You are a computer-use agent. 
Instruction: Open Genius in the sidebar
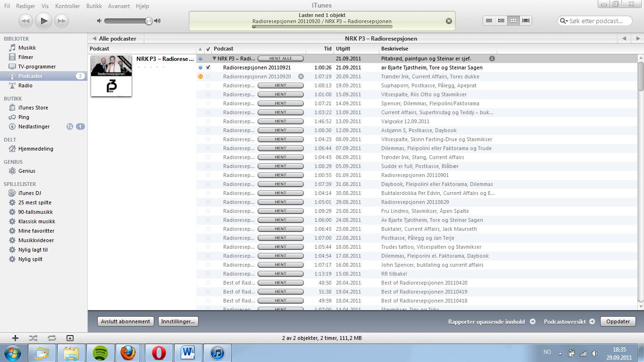(x=27, y=171)
